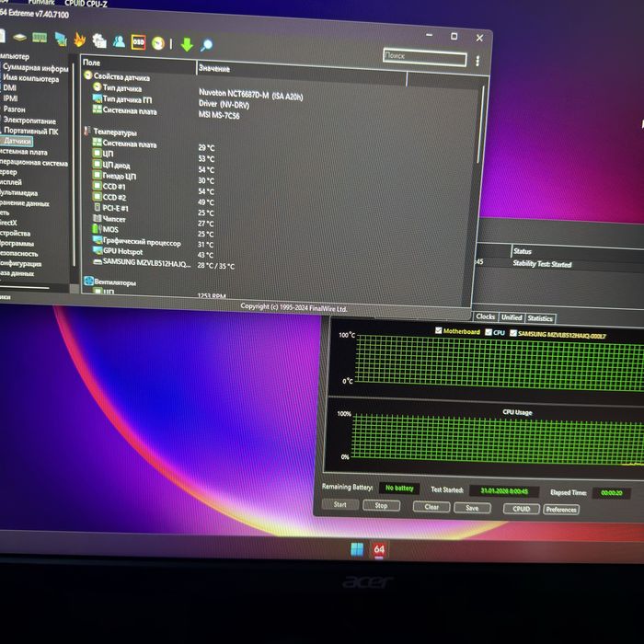Click the CPUID button
Viewport: 644px width, 644px height.
coord(522,509)
